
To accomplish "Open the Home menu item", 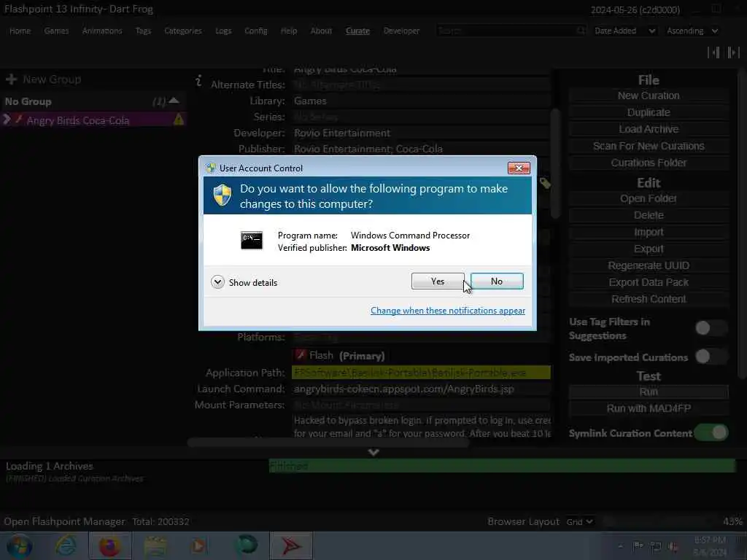I will (x=20, y=31).
